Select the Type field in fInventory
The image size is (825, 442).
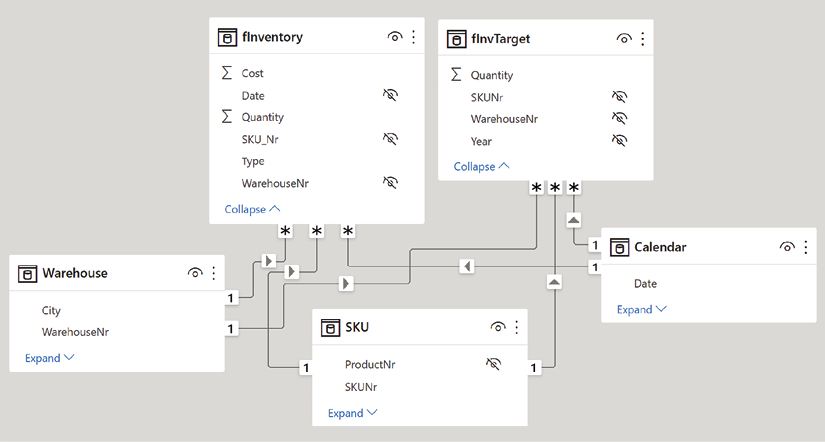pyautogui.click(x=253, y=162)
